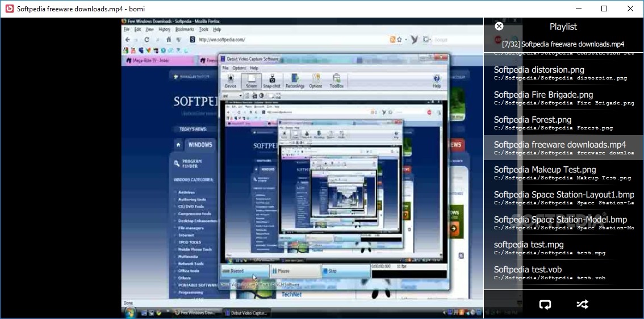644x319 pixels.
Task: Select highlighted Softpedia freeware downloads.mp4 playlist row
Action: [563, 148]
